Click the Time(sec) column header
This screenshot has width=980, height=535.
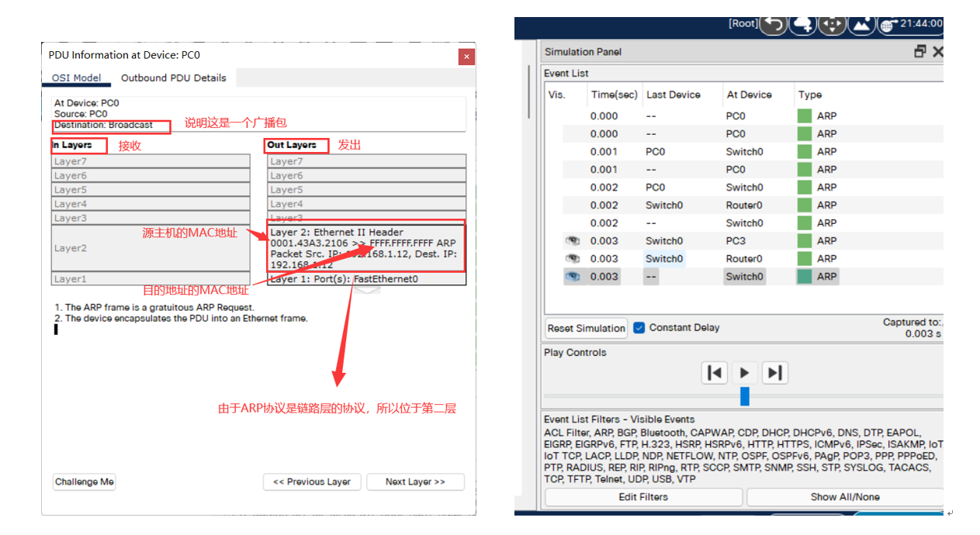click(614, 95)
